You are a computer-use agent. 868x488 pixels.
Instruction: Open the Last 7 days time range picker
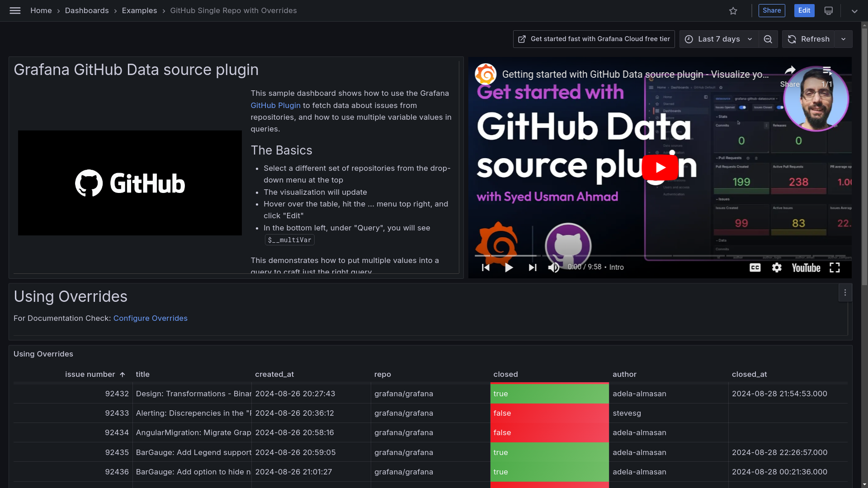[x=718, y=39]
